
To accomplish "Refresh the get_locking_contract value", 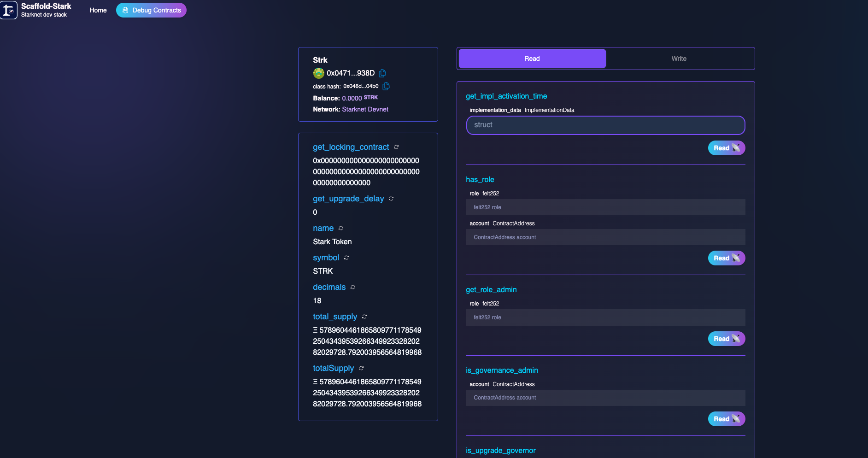I will click(396, 147).
